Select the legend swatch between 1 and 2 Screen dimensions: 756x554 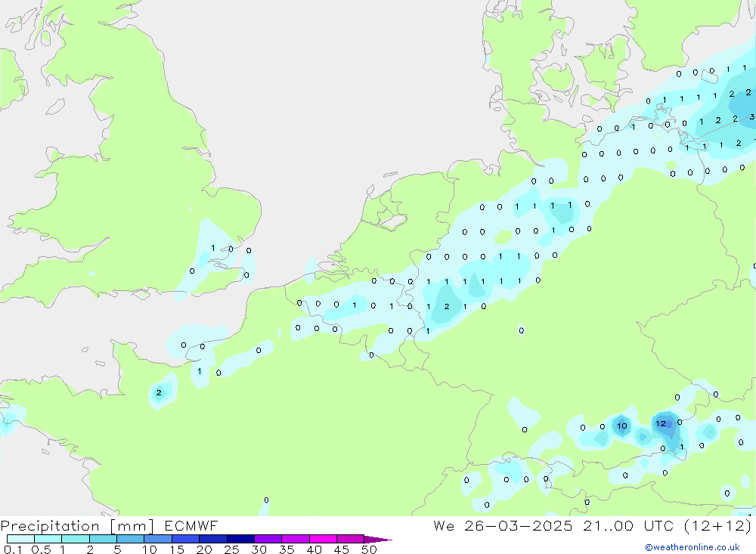tap(76, 539)
